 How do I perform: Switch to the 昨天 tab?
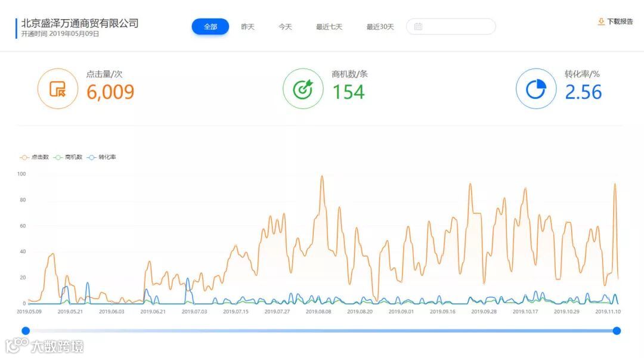pos(247,27)
